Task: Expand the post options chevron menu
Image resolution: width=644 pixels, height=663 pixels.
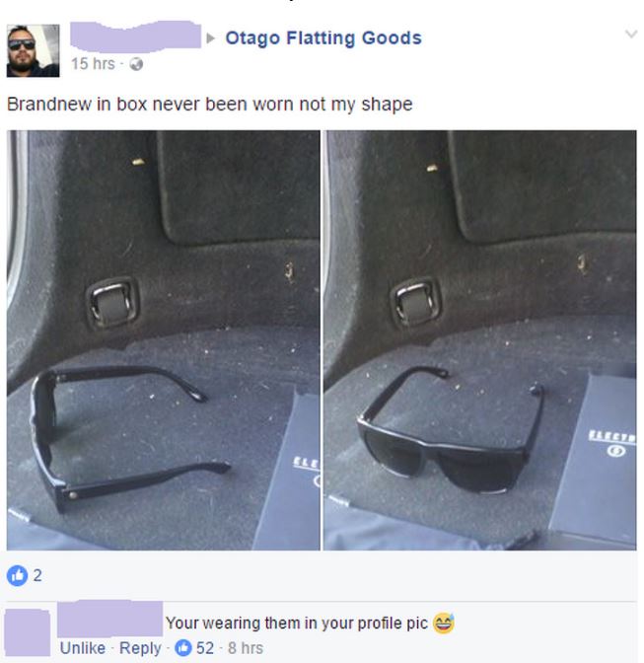Action: point(631,34)
